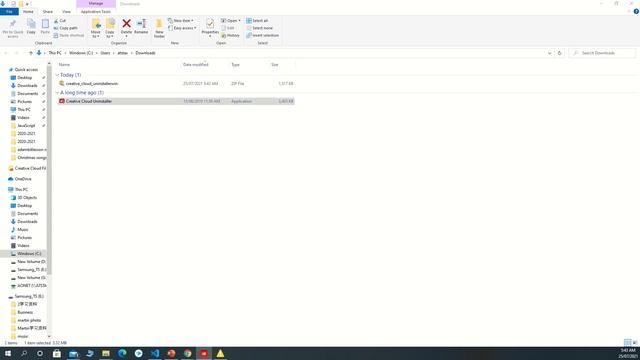Viewport: 640px width, 360px height.
Task: Click the New folder icon
Action: (159, 24)
